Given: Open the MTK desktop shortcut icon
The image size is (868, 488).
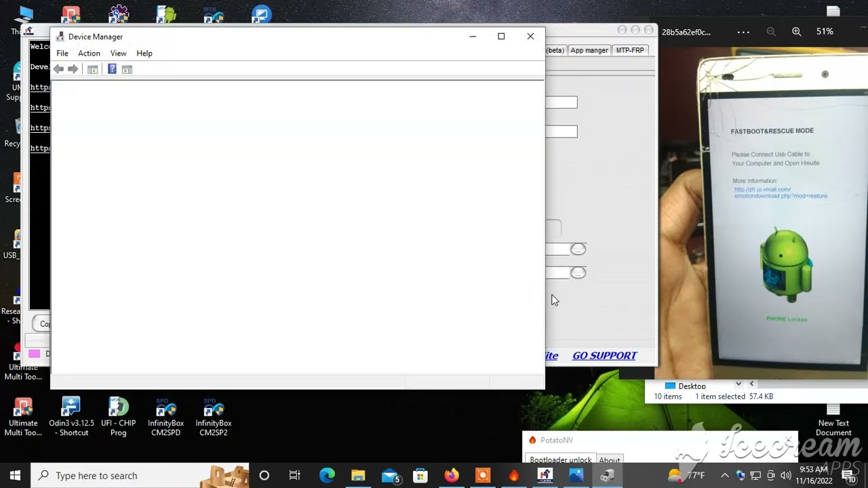Looking at the screenshot, I should point(214,15).
